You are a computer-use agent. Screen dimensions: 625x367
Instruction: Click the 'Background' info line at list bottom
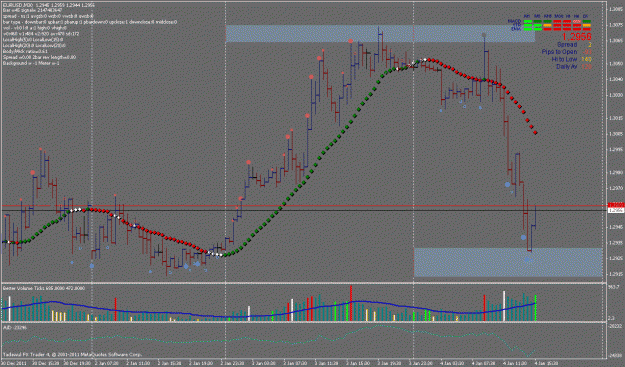(x=31, y=63)
